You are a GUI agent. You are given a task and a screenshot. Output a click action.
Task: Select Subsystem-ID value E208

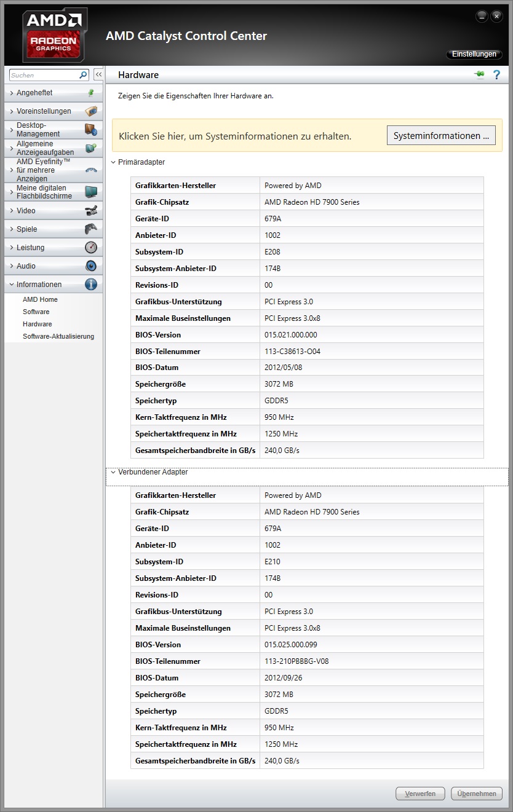pos(273,252)
